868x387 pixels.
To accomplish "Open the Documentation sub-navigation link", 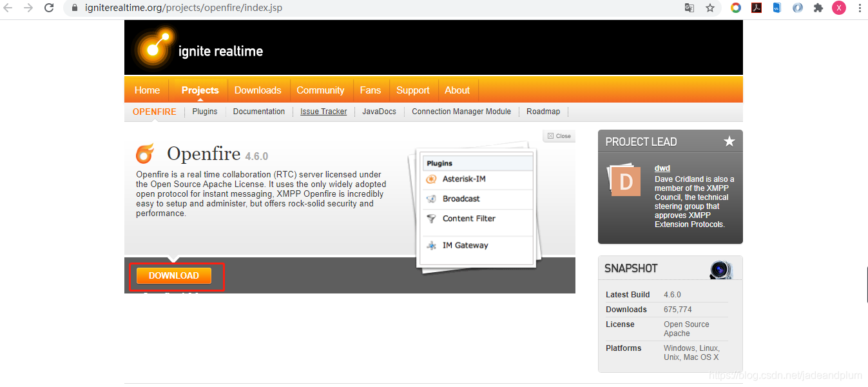I will [x=259, y=112].
